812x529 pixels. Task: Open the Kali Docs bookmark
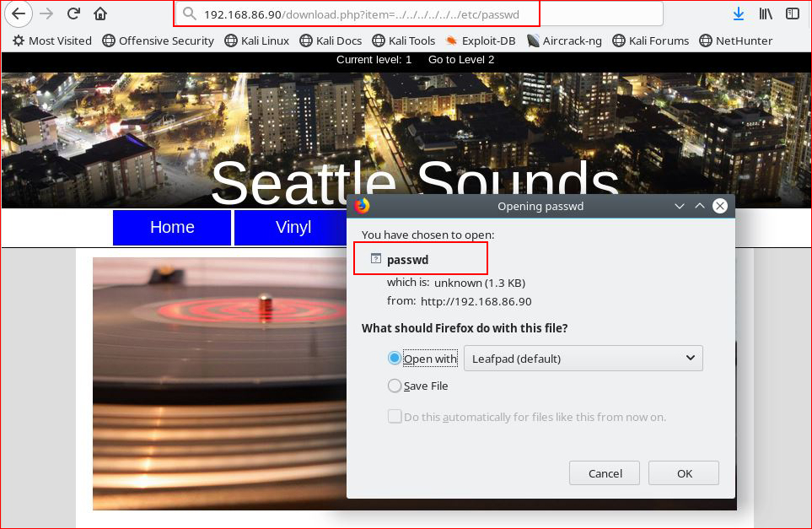pyautogui.click(x=331, y=40)
